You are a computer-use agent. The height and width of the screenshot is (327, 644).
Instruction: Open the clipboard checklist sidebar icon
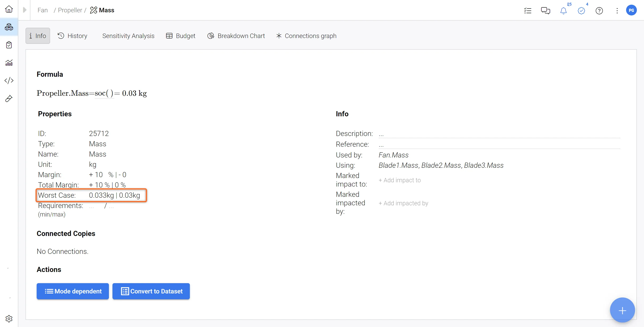point(9,45)
